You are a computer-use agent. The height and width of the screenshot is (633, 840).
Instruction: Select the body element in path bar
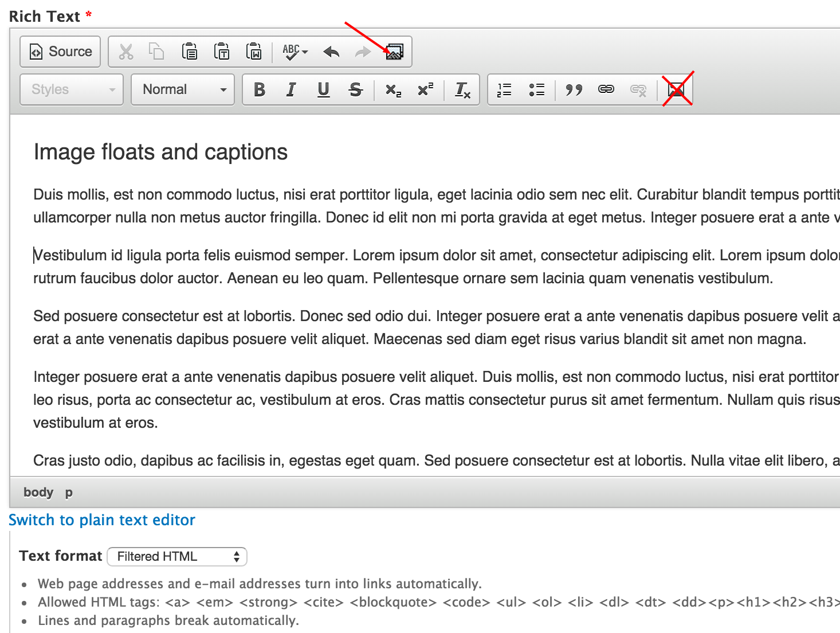click(38, 493)
